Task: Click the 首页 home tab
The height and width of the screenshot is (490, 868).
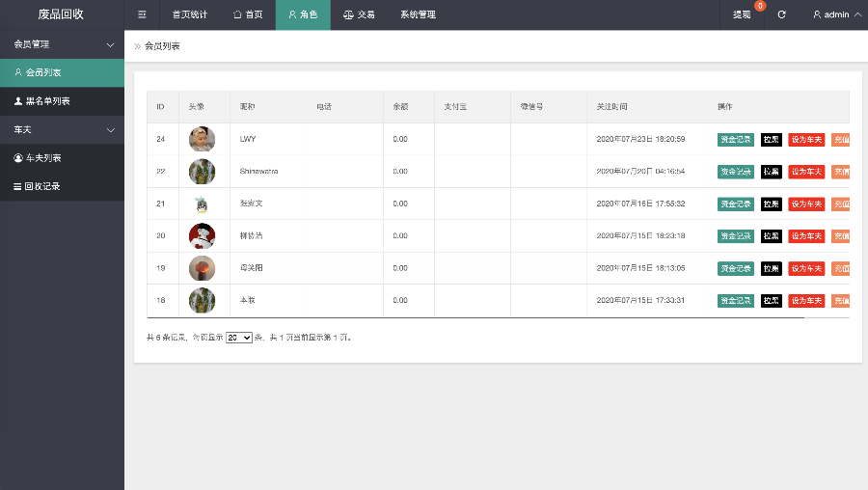Action: pyautogui.click(x=248, y=14)
